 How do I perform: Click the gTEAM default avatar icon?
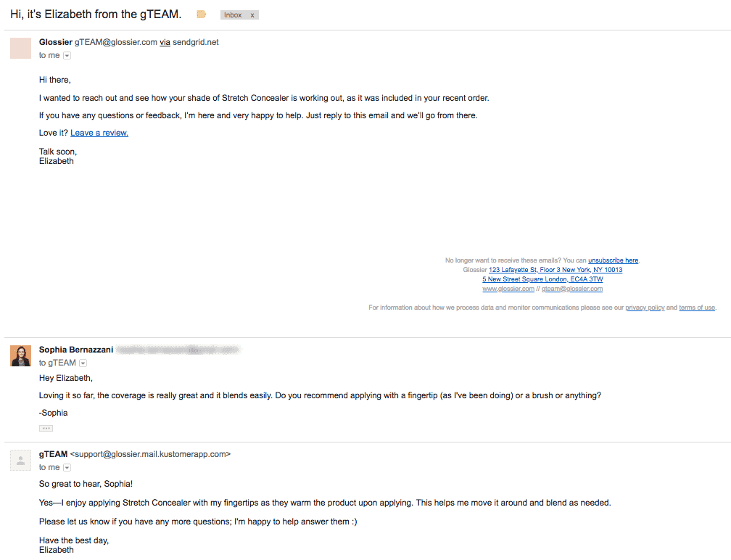pos(20,460)
